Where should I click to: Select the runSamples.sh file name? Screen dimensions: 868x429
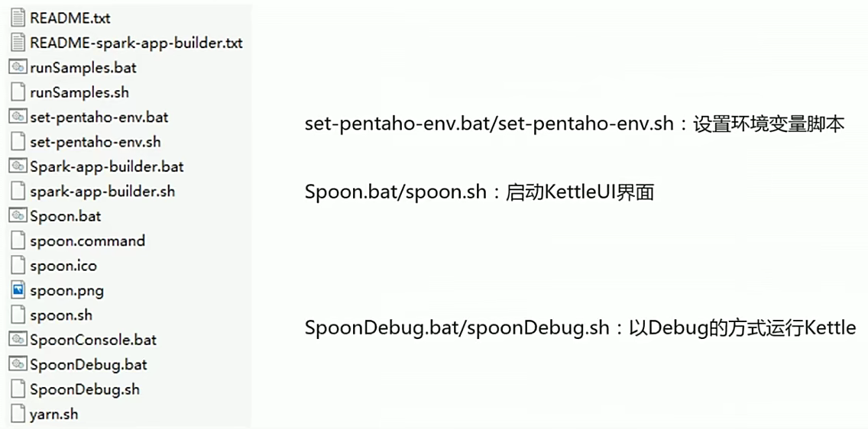coord(79,92)
